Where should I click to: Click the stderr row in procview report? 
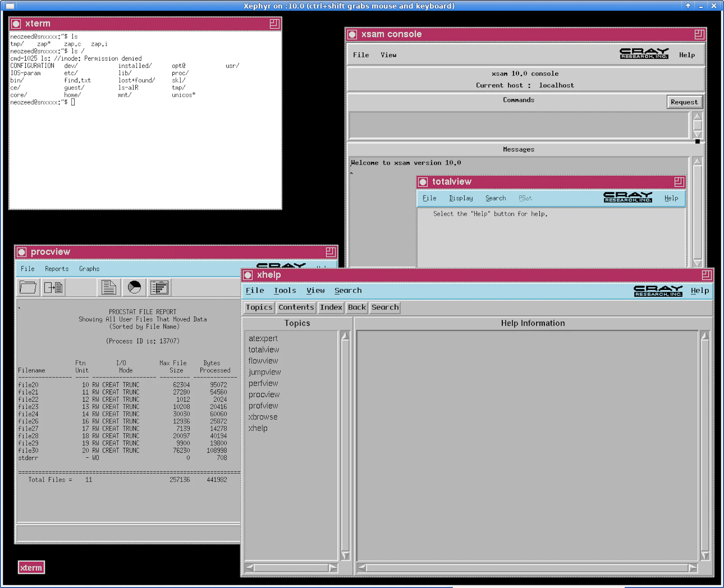[123, 458]
